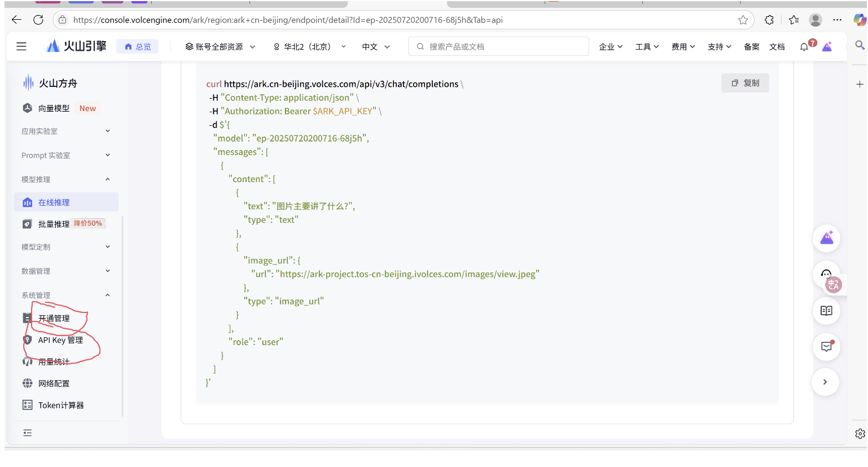Collapse the floating panel with the right chevron
This screenshot has width=868, height=467.
click(825, 382)
